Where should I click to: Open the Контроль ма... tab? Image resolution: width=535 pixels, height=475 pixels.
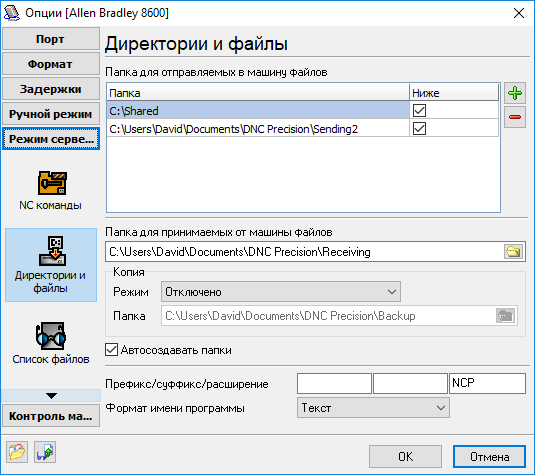click(51, 416)
